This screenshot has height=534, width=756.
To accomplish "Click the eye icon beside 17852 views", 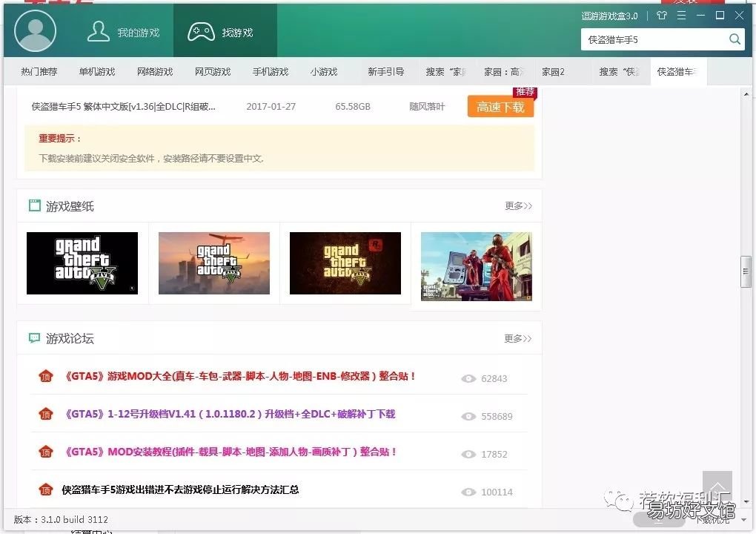I will click(468, 454).
